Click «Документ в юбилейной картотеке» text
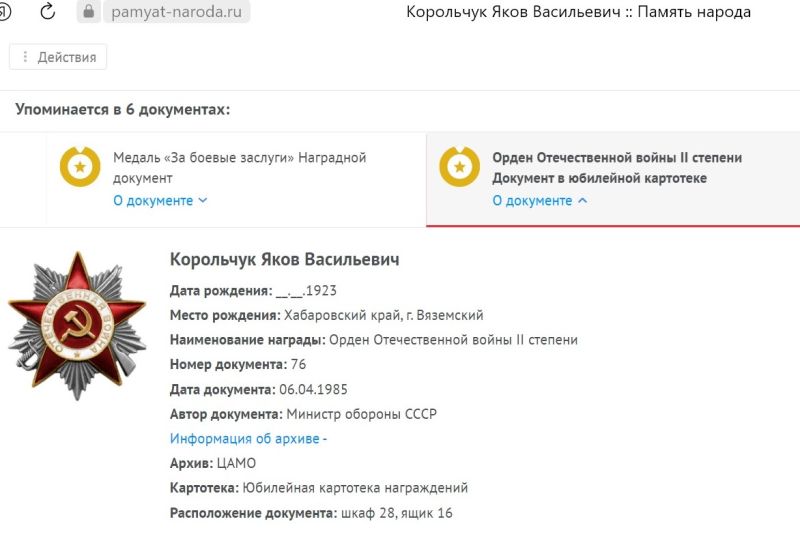The width and height of the screenshot is (800, 543). (599, 178)
